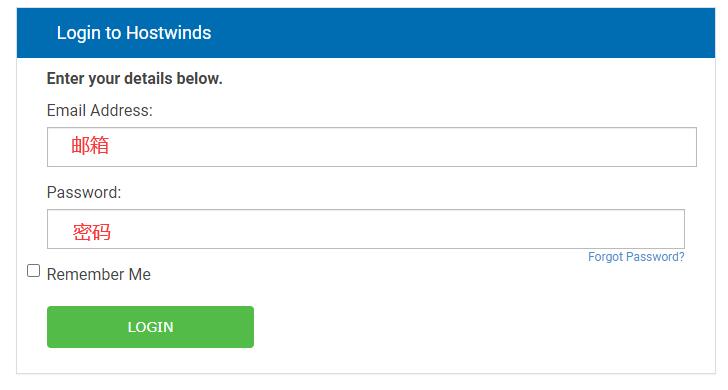Image resolution: width=728 pixels, height=390 pixels.
Task: Click the blue header bar background
Action: click(464, 33)
